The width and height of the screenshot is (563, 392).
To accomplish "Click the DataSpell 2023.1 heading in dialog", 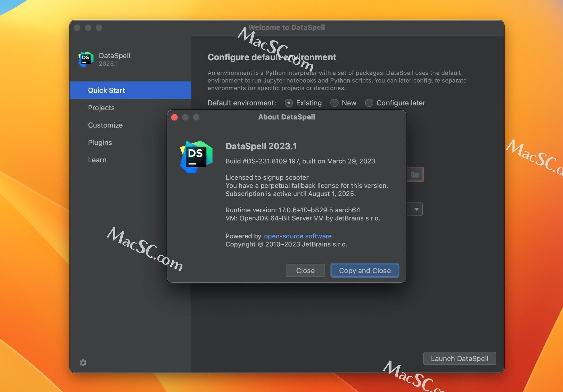I will coord(261,146).
